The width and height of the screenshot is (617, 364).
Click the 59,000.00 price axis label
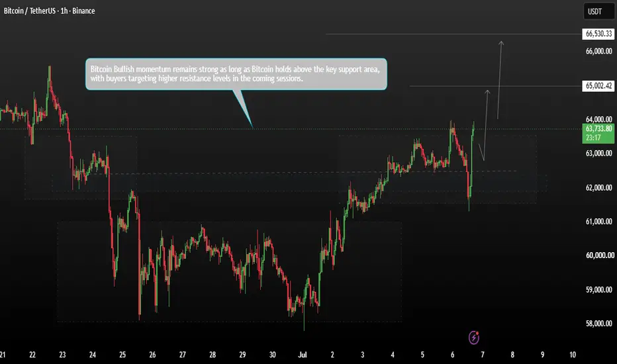(598, 290)
